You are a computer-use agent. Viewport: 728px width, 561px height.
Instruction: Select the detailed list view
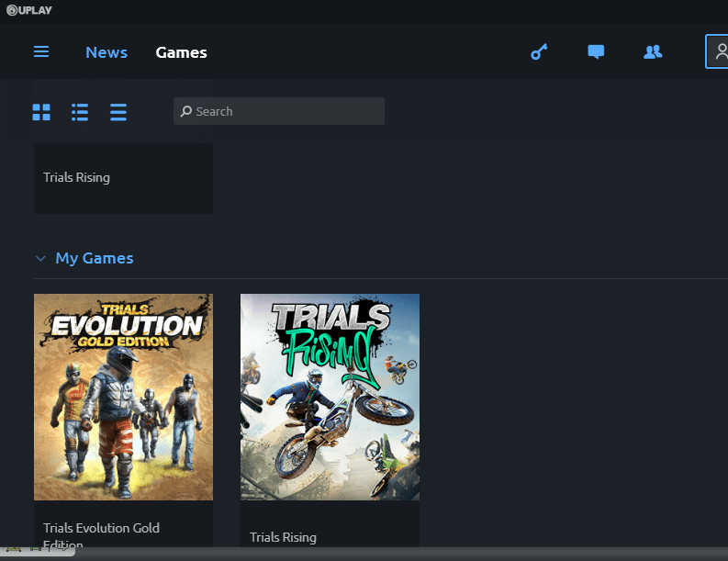click(x=80, y=112)
